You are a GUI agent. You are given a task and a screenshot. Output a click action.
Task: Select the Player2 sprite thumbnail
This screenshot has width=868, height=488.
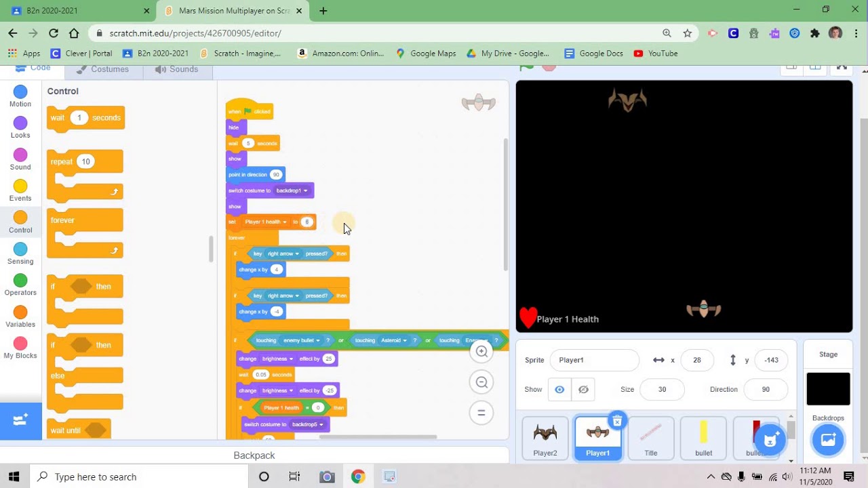(545, 439)
